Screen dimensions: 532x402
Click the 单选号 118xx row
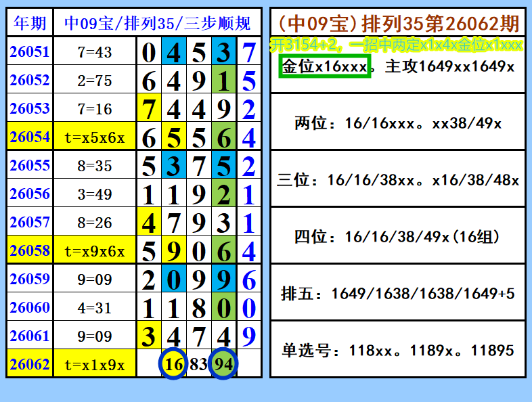pos(398,350)
